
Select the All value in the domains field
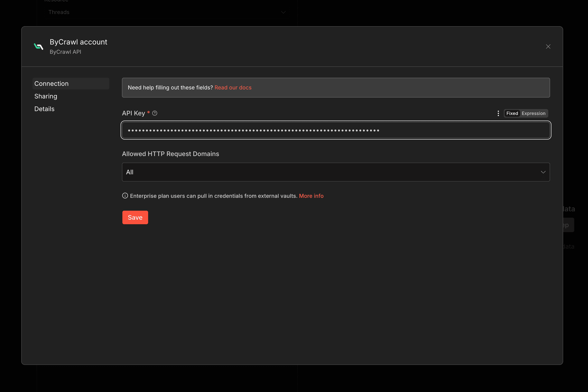click(x=130, y=172)
